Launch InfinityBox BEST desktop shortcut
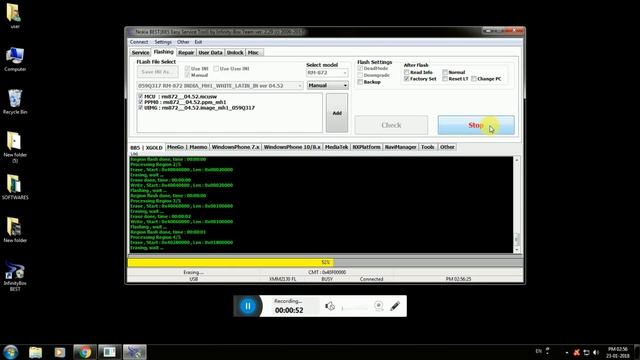Screen dimensions: 640x360 point(15,276)
